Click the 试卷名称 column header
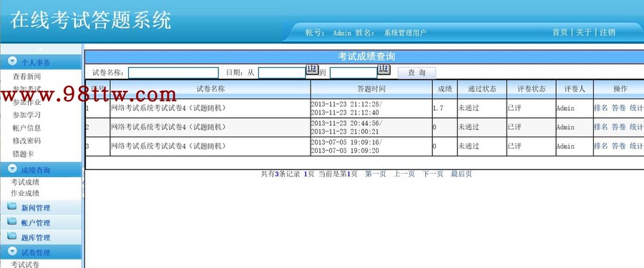 click(x=210, y=89)
